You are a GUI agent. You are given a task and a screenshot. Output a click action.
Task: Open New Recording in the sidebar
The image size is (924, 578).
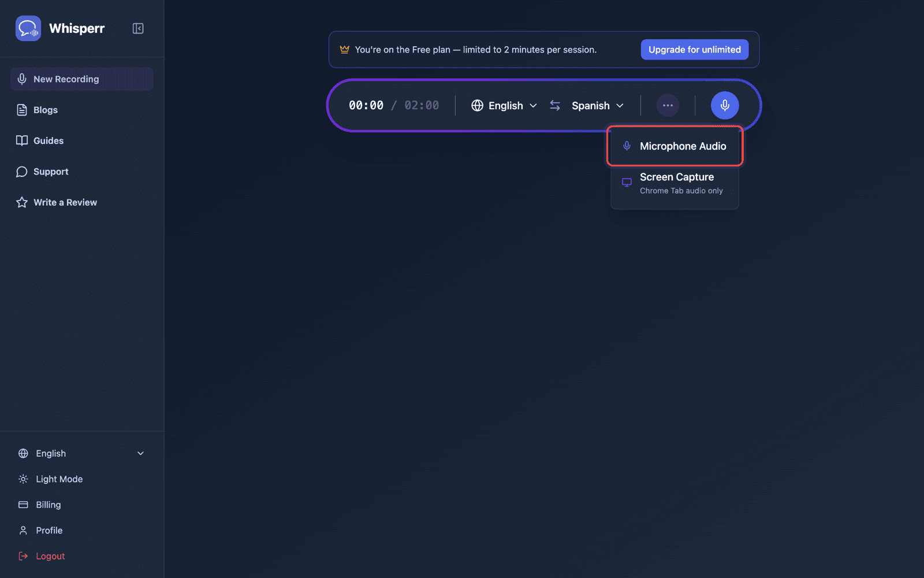(x=81, y=79)
